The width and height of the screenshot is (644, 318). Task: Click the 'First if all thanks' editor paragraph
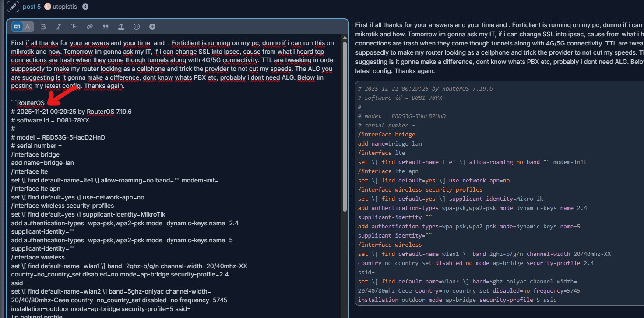[x=174, y=64]
